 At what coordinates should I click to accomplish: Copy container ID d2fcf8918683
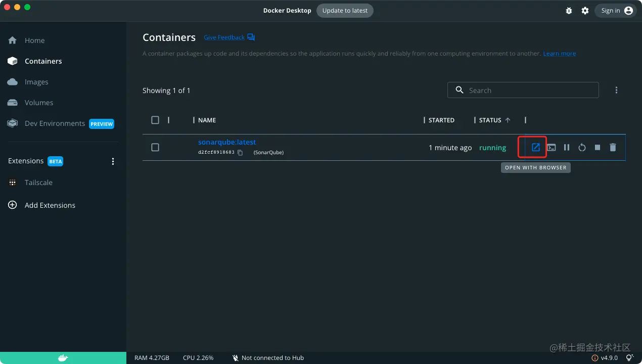pos(241,153)
